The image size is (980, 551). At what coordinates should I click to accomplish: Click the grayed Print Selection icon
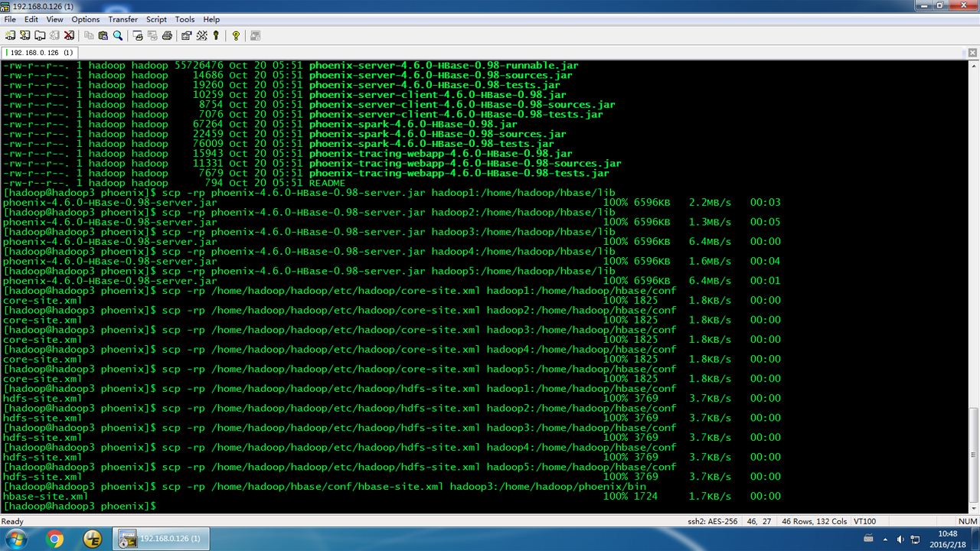[152, 35]
